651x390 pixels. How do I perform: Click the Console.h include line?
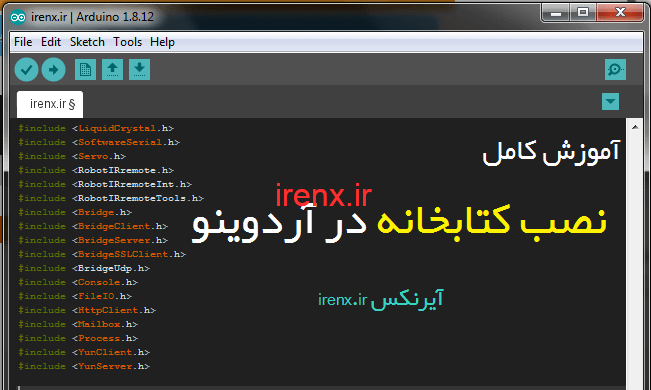pos(78,282)
